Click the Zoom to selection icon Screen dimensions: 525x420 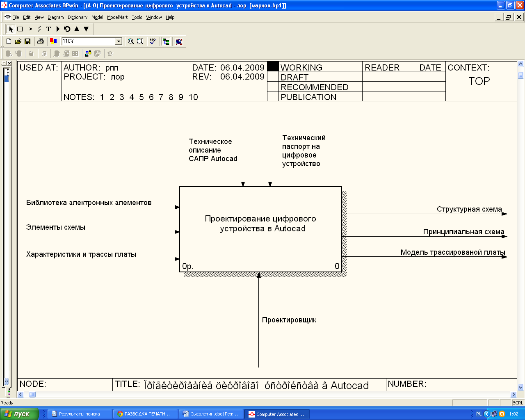click(x=140, y=41)
